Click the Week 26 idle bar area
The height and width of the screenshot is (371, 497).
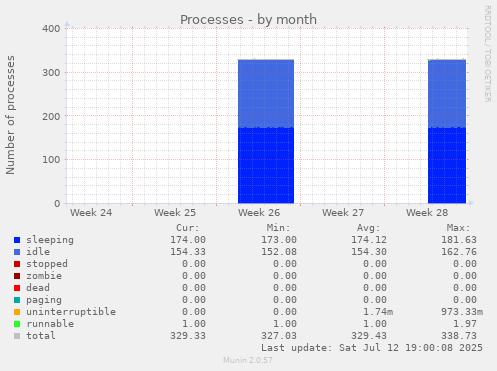[x=266, y=94]
